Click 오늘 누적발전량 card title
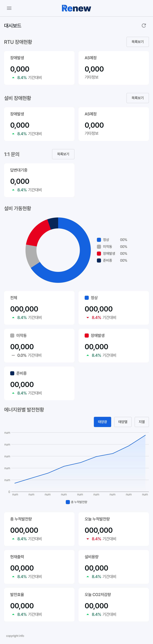Screen dimensions: 153x644 [x=97, y=519]
